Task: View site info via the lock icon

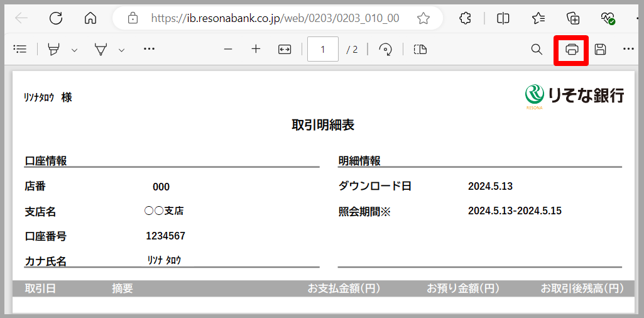Action: (x=132, y=18)
